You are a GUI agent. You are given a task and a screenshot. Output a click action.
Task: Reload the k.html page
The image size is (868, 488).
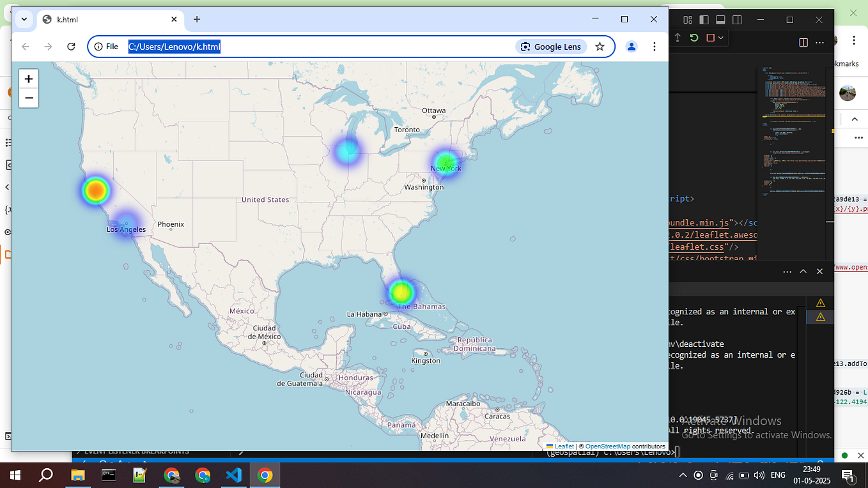71,46
